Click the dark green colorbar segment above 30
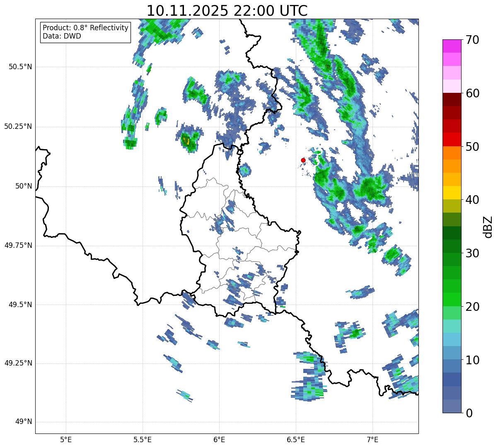498x448 pixels. click(452, 246)
